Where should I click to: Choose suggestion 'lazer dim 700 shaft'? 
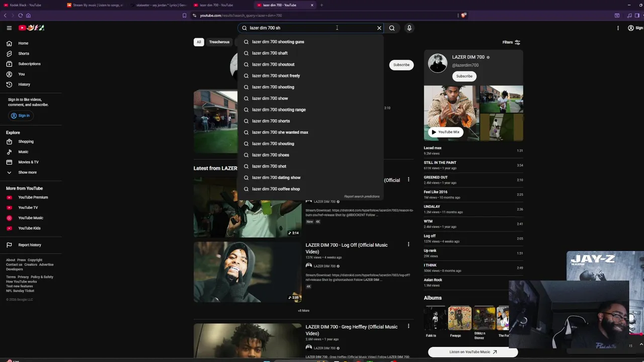[310, 53]
